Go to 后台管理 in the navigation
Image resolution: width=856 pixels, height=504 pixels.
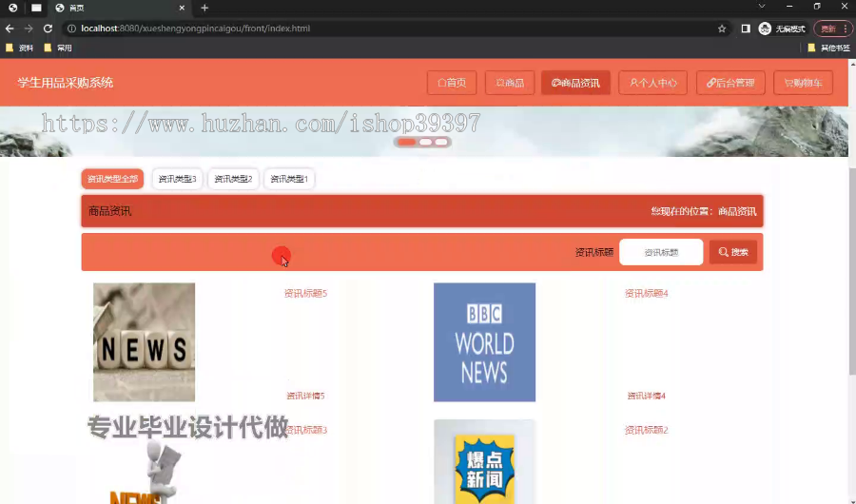point(730,83)
